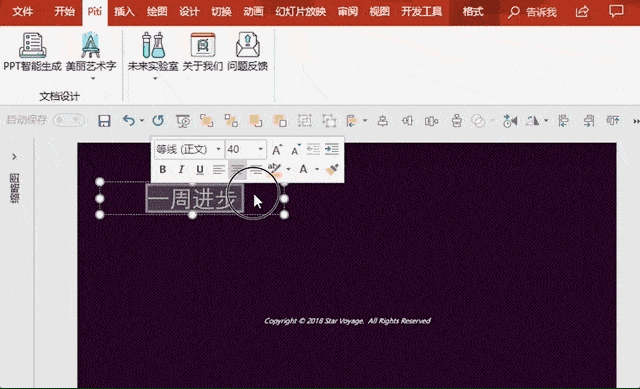
Task: Switch to the 插入 tab
Action: (124, 11)
